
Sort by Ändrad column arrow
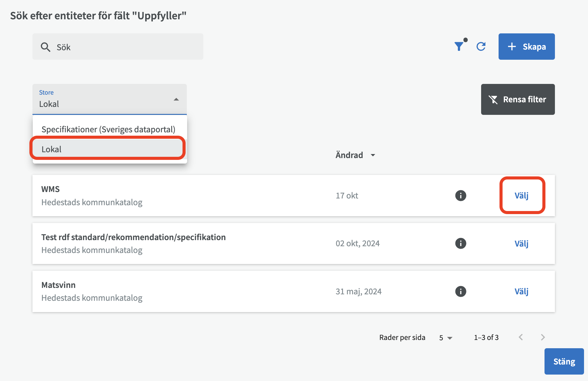[x=373, y=155]
